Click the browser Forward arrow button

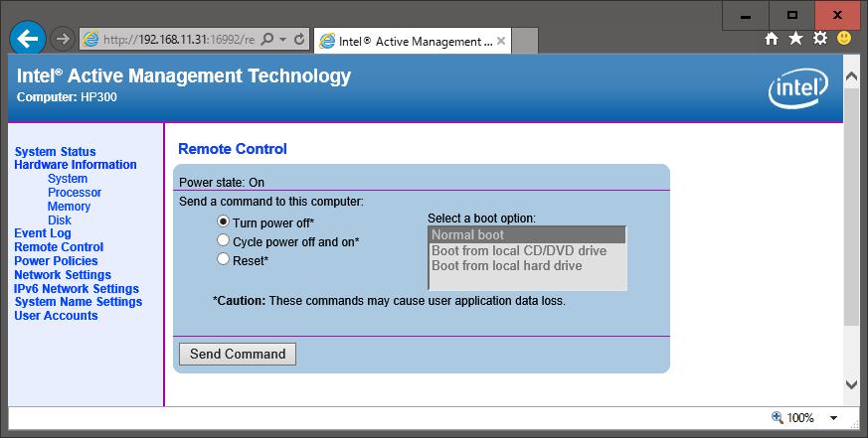click(x=63, y=39)
